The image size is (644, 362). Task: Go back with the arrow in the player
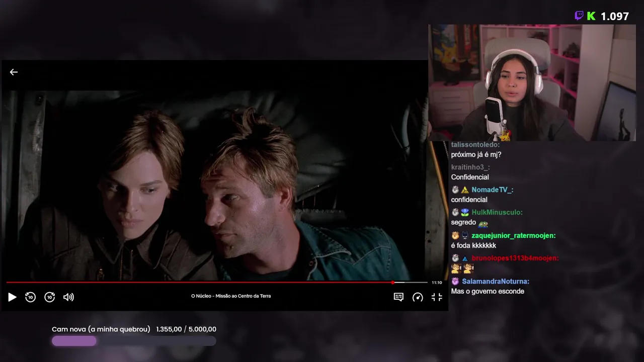(14, 72)
